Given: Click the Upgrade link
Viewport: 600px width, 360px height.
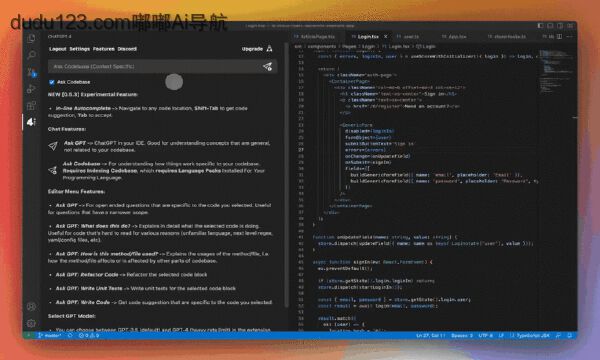Looking at the screenshot, I should pos(252,49).
